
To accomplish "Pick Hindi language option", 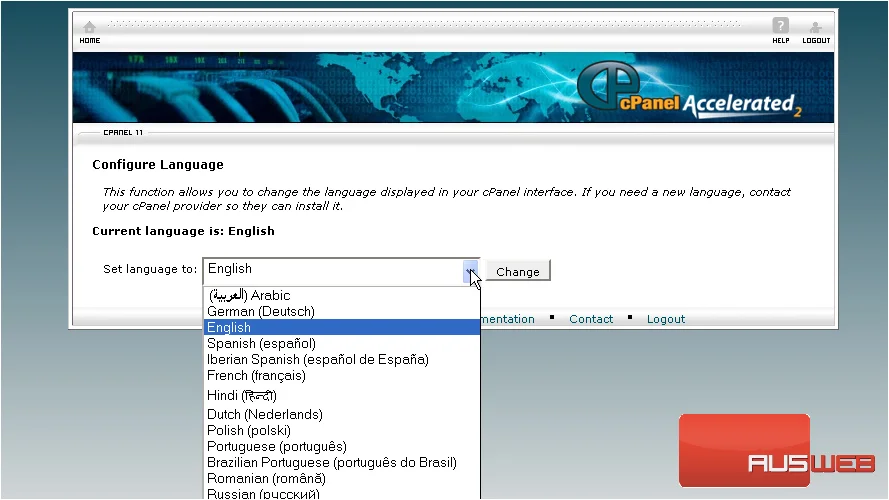I will point(342,395).
